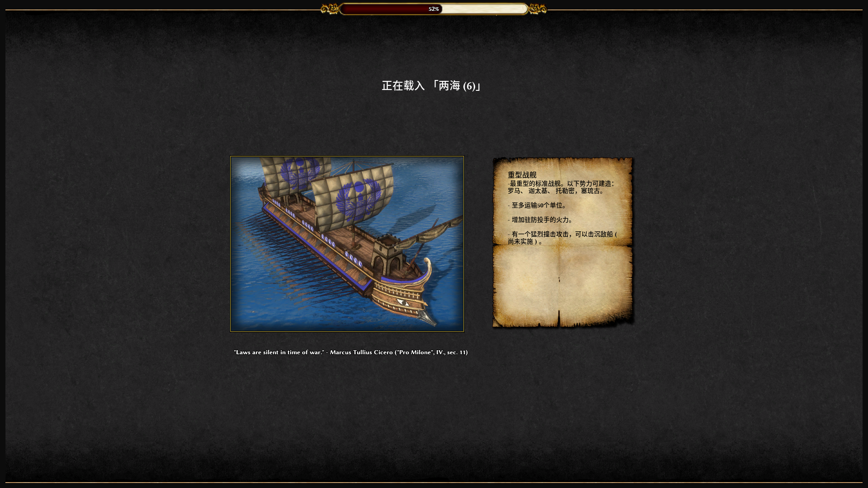Click the 52% loading progress bar
Viewport: 868px width, 488px height.
coord(434,9)
